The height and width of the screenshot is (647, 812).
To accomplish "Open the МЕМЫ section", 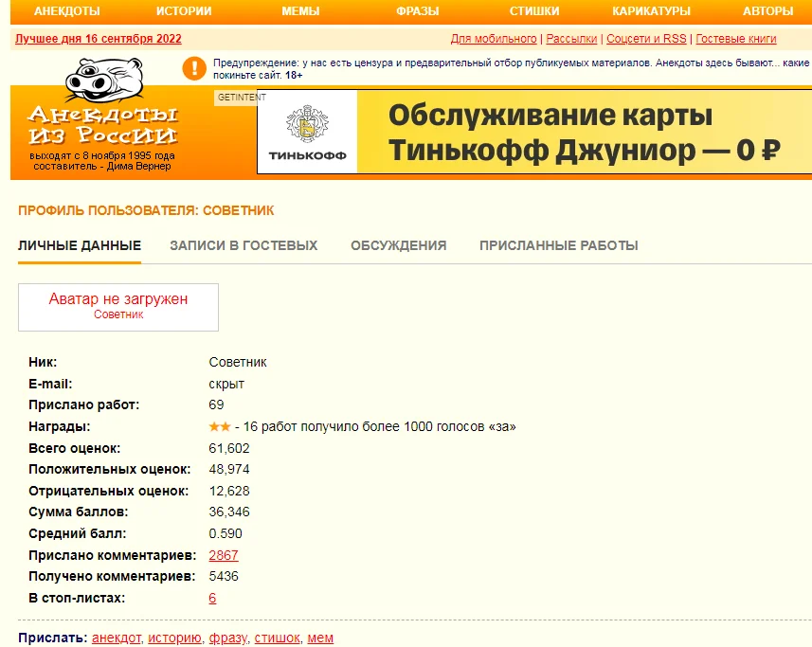I will 300,11.
